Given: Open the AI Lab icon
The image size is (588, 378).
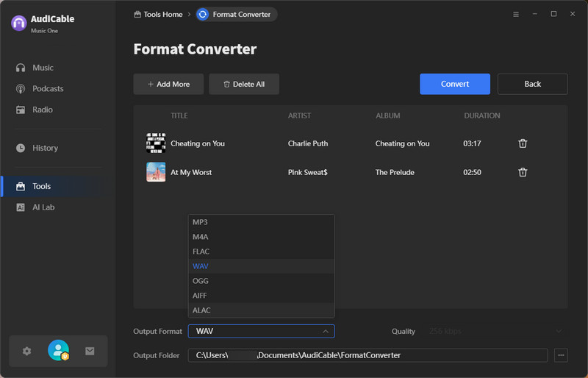Looking at the screenshot, I should click(21, 207).
